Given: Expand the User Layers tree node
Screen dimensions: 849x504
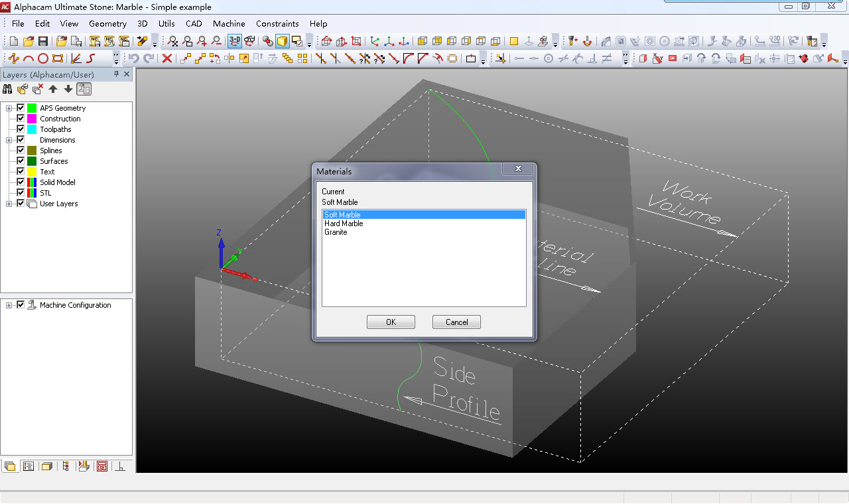Looking at the screenshot, I should [9, 204].
